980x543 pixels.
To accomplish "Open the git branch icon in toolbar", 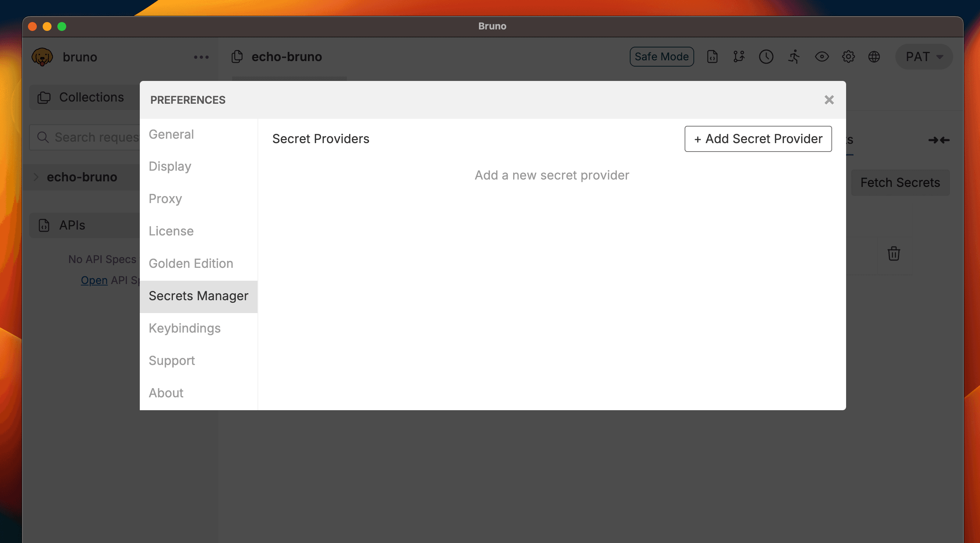I will point(739,57).
